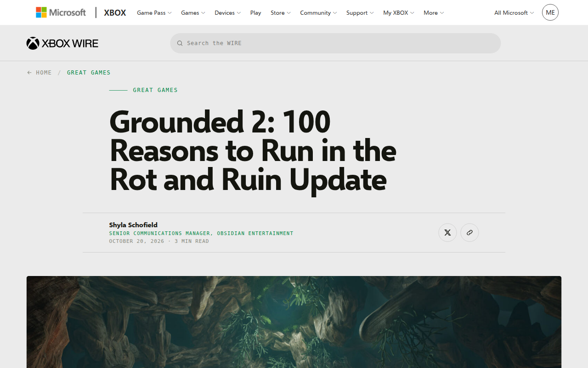Open the My XBOX dropdown

(399, 13)
